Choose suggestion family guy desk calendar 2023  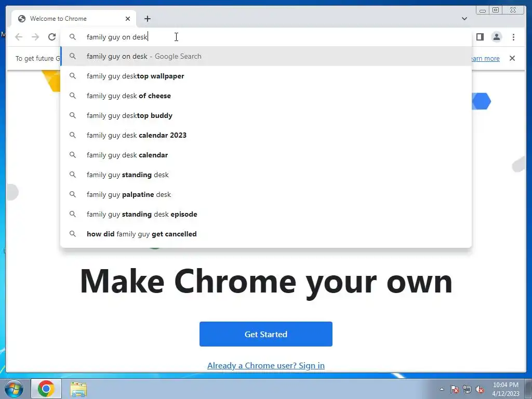tap(265, 135)
